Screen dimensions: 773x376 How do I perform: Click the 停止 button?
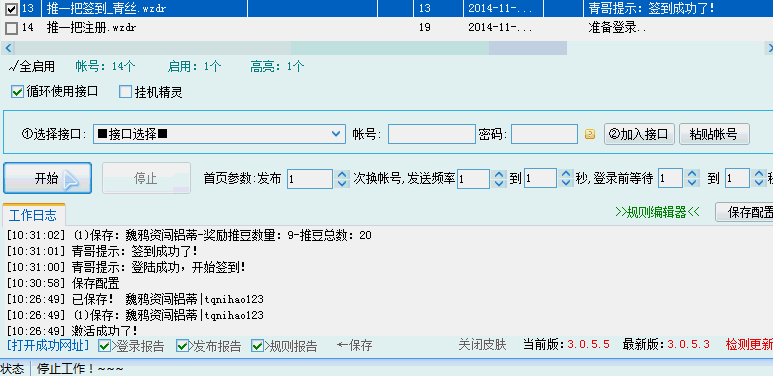(146, 178)
